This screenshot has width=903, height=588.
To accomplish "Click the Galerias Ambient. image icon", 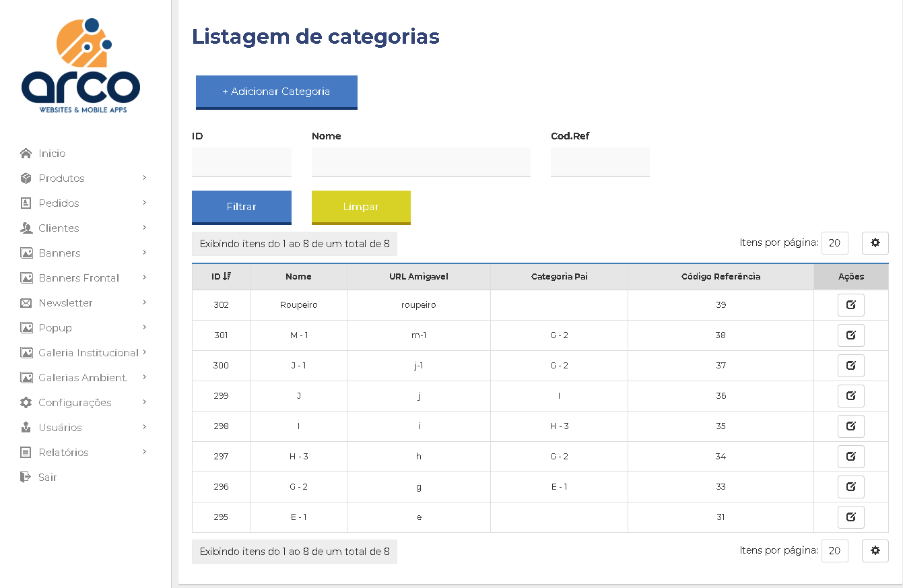I will [x=26, y=378].
